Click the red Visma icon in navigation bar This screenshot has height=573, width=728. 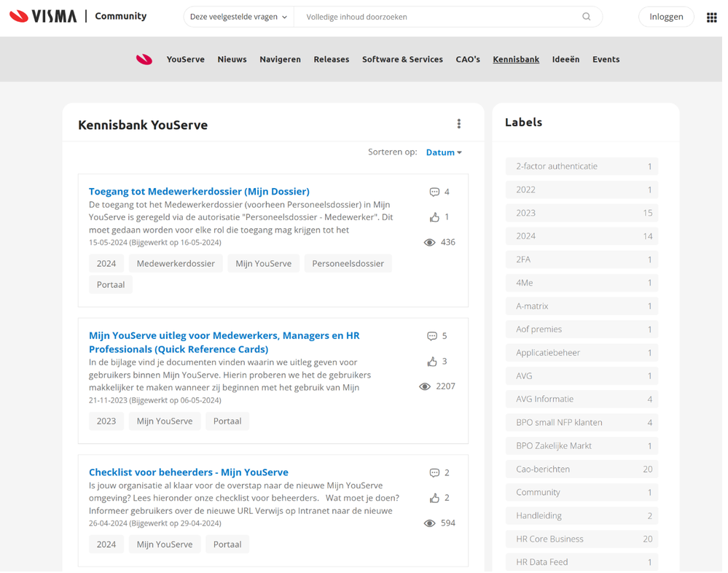point(144,60)
